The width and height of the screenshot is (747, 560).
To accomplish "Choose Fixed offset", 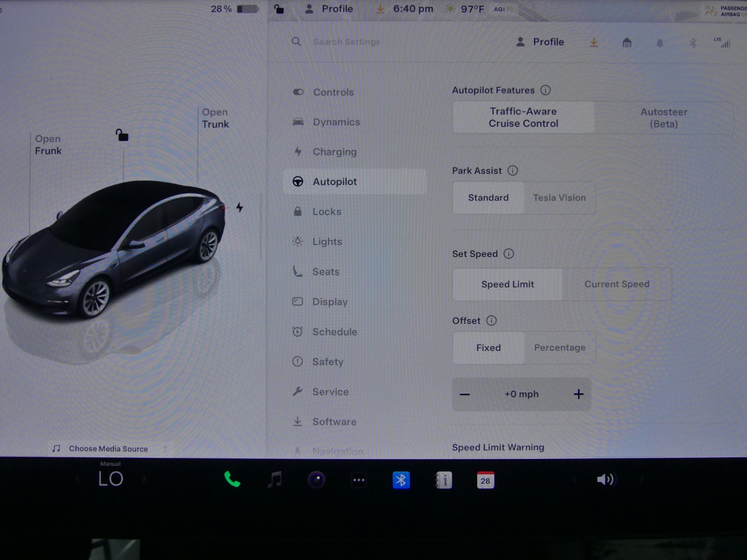I will [x=489, y=348].
